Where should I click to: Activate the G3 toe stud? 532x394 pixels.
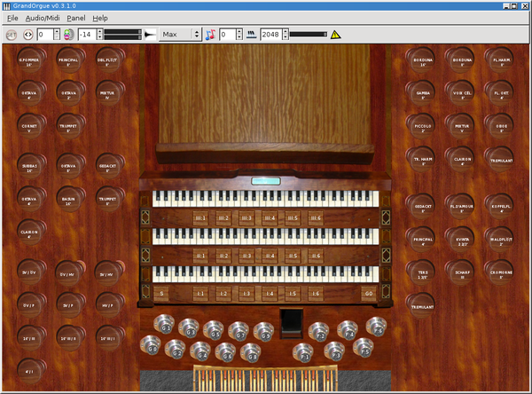tap(189, 328)
